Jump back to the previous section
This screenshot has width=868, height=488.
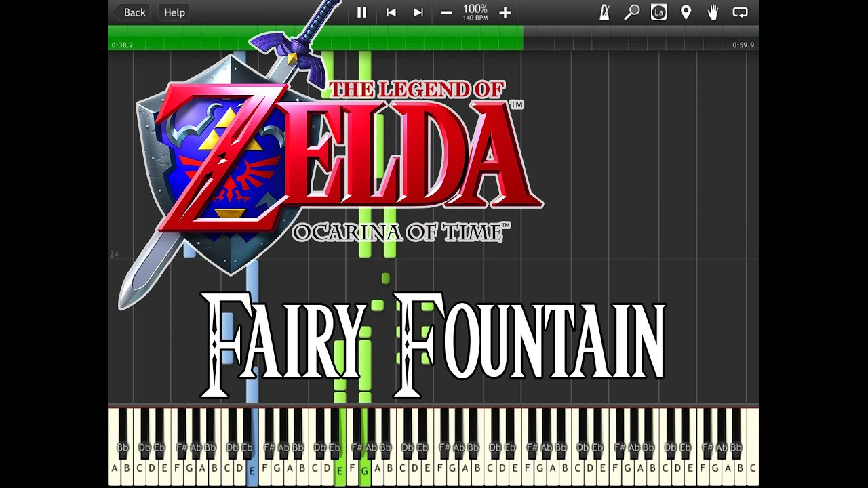coord(391,12)
